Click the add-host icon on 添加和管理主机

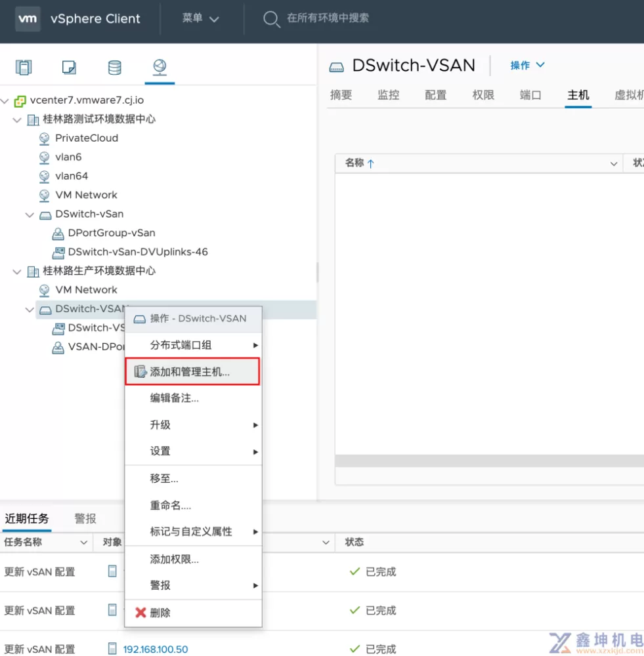(x=140, y=371)
